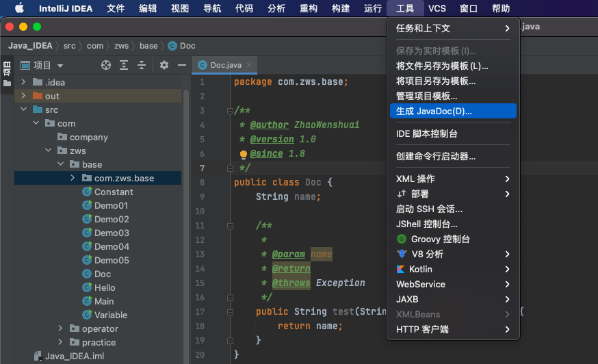The width and height of the screenshot is (598, 364).
Task: Open the WebService submenu
Action: (453, 284)
